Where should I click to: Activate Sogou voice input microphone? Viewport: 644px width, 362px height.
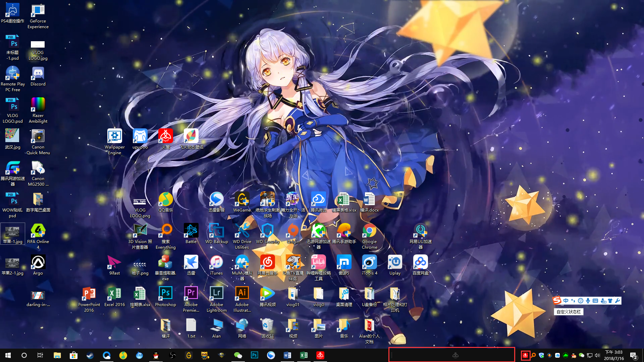pos(588,301)
